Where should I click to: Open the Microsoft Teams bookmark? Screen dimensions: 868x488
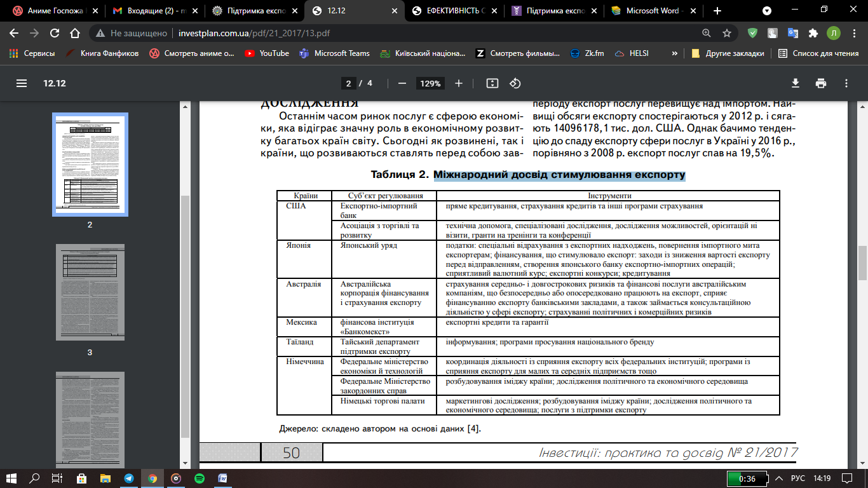tap(335, 53)
